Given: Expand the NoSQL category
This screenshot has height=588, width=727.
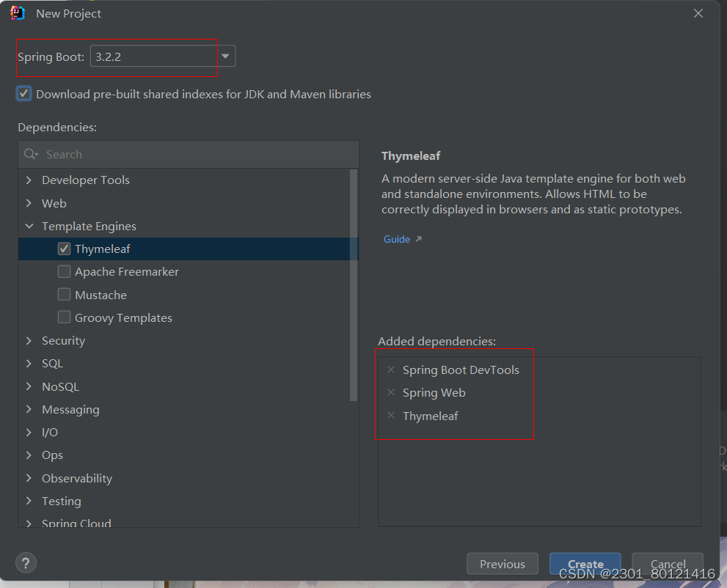Looking at the screenshot, I should point(29,386).
